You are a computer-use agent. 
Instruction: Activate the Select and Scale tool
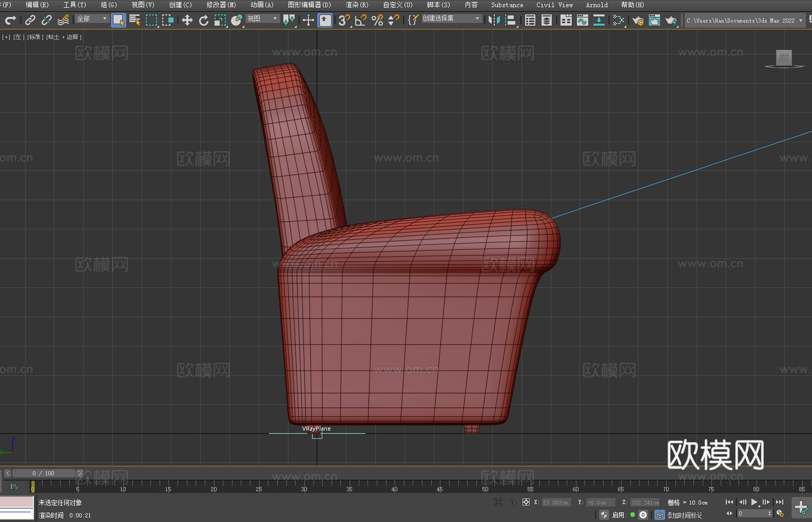(x=220, y=20)
